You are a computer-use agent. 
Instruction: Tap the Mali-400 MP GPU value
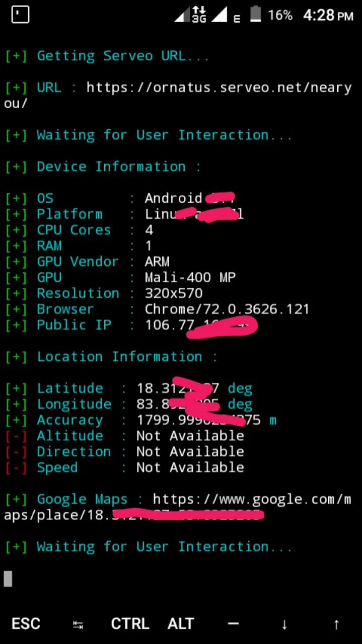(x=190, y=277)
